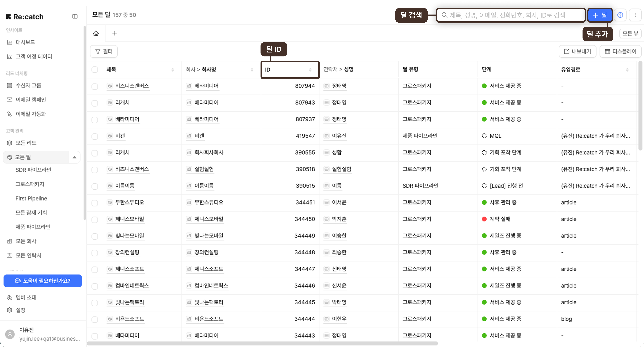
Task: Add a new view with plus icon
Action: 115,33
